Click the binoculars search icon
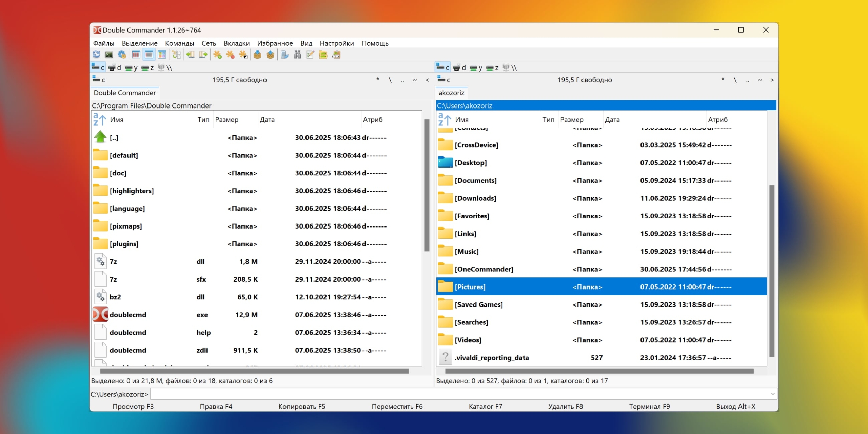Viewport: 868px width, 434px height. click(x=297, y=55)
